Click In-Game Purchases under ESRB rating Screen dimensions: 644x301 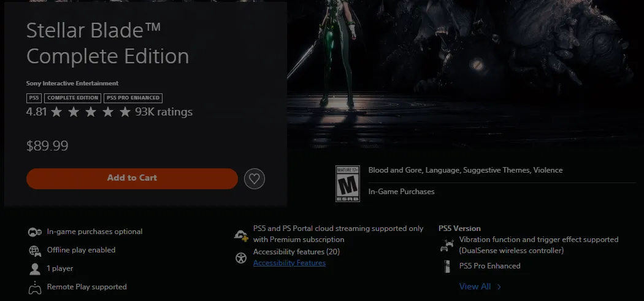tap(401, 192)
